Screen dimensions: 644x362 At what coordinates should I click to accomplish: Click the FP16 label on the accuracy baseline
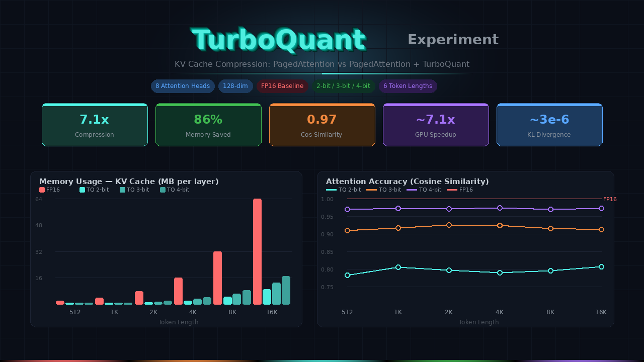(609, 199)
